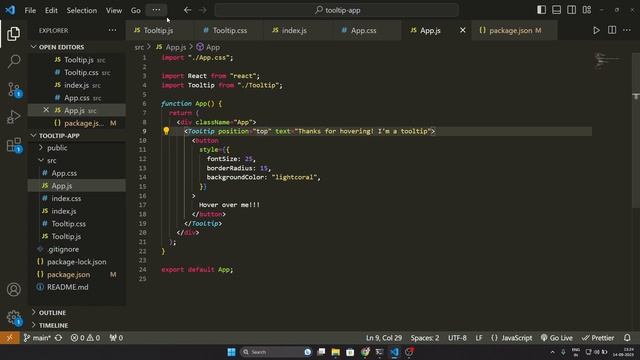Image resolution: width=640 pixels, height=360 pixels.
Task: Click the taskbar Search box
Action: [x=276, y=352]
